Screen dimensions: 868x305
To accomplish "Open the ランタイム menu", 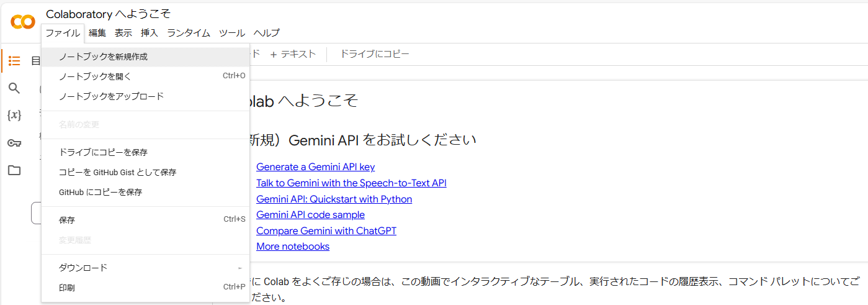I will click(x=189, y=33).
